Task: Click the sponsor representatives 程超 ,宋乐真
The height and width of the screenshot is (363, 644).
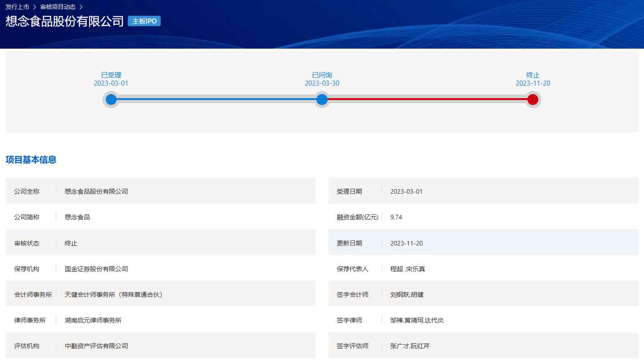Action: pyautogui.click(x=408, y=269)
